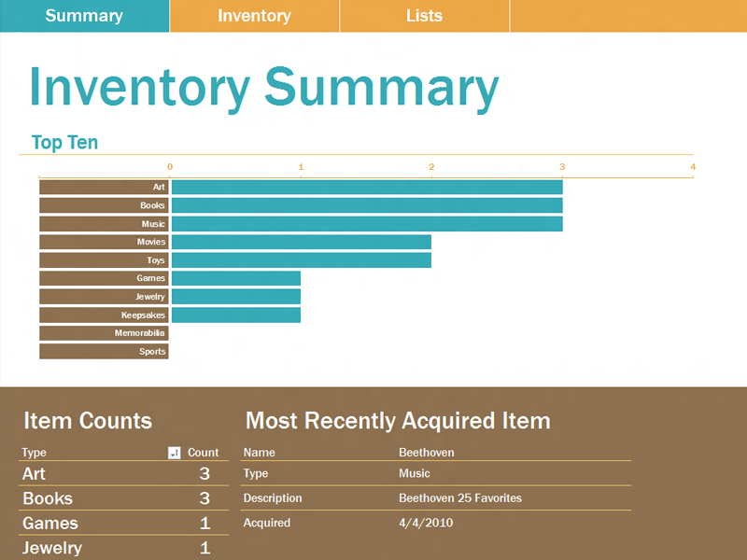Click the Top Ten heading
The width and height of the screenshot is (747, 560).
[64, 143]
